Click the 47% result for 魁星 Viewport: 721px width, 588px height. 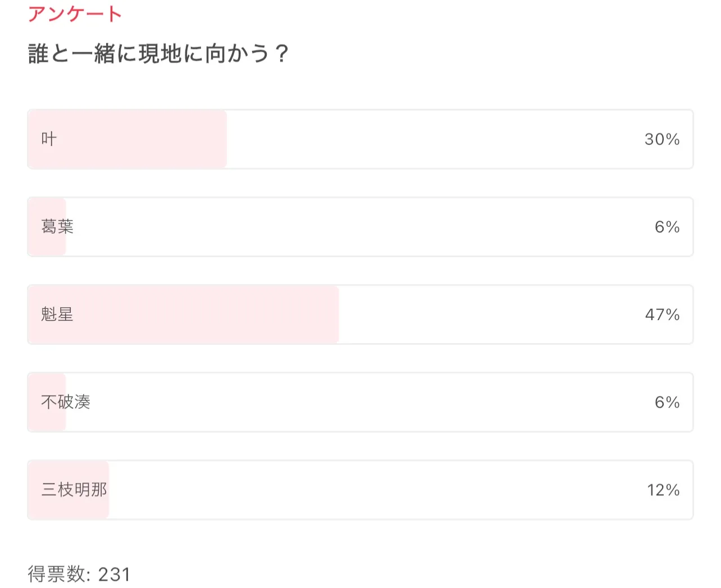[662, 314]
